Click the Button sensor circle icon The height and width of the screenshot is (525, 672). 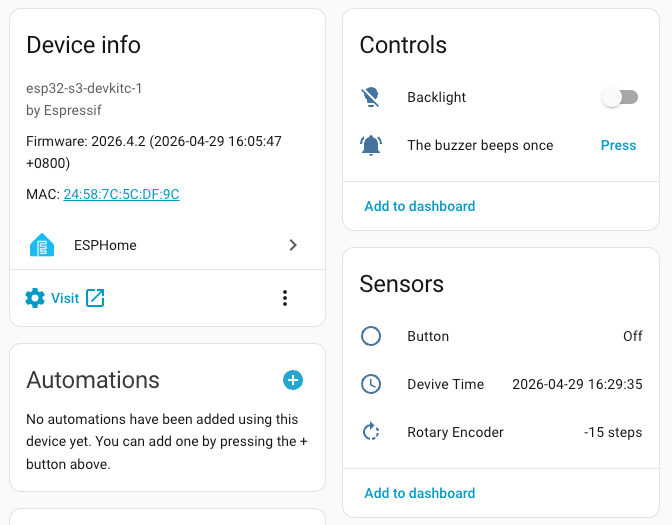pos(371,336)
